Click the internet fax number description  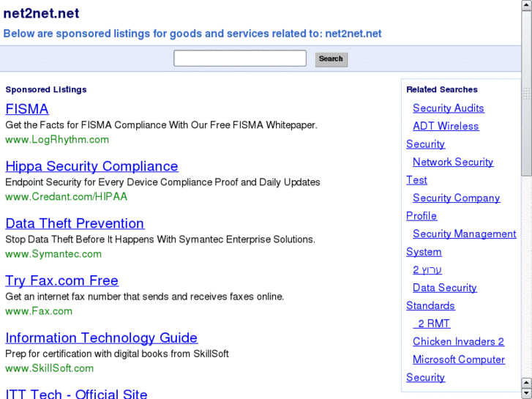(x=145, y=297)
